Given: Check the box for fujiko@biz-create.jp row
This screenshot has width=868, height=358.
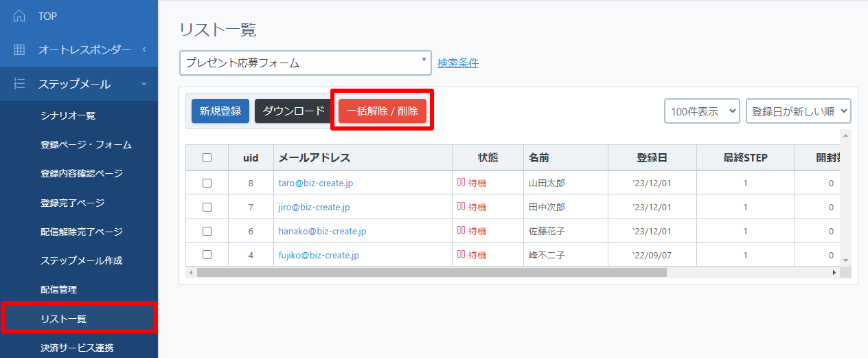Looking at the screenshot, I should pyautogui.click(x=207, y=255).
